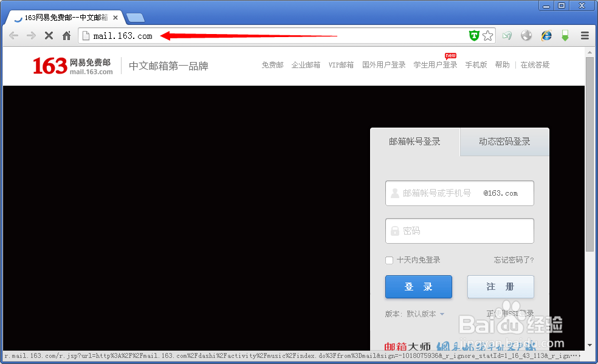Image resolution: width=598 pixels, height=364 pixels.
Task: Click the 注册 button
Action: click(x=500, y=287)
